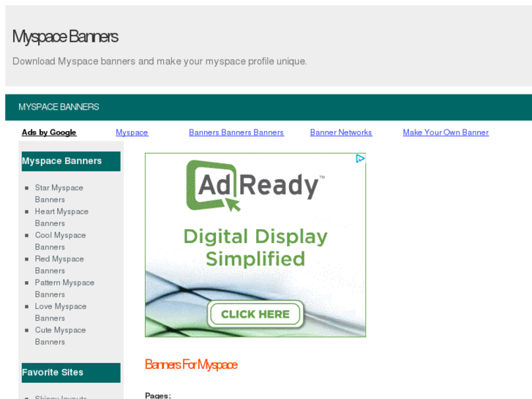Screen dimensions: 532x399
Task: Click the Pages: label
Action: pos(158,395)
